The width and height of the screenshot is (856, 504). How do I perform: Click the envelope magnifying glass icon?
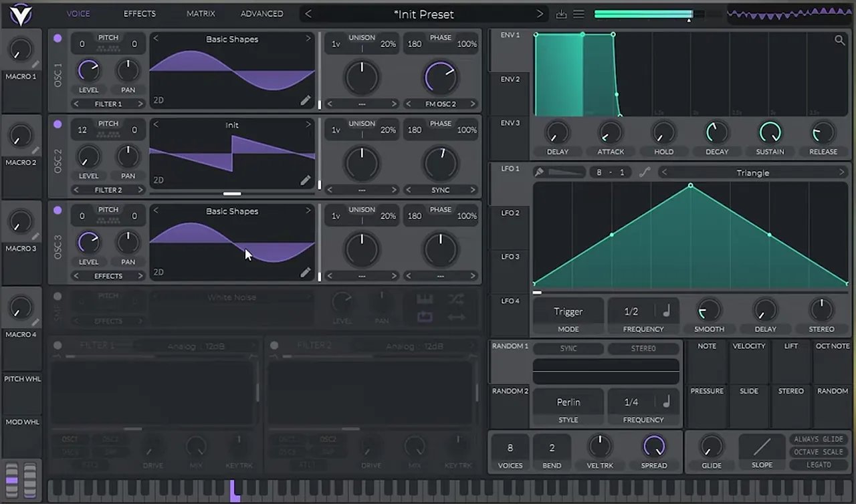pyautogui.click(x=840, y=40)
